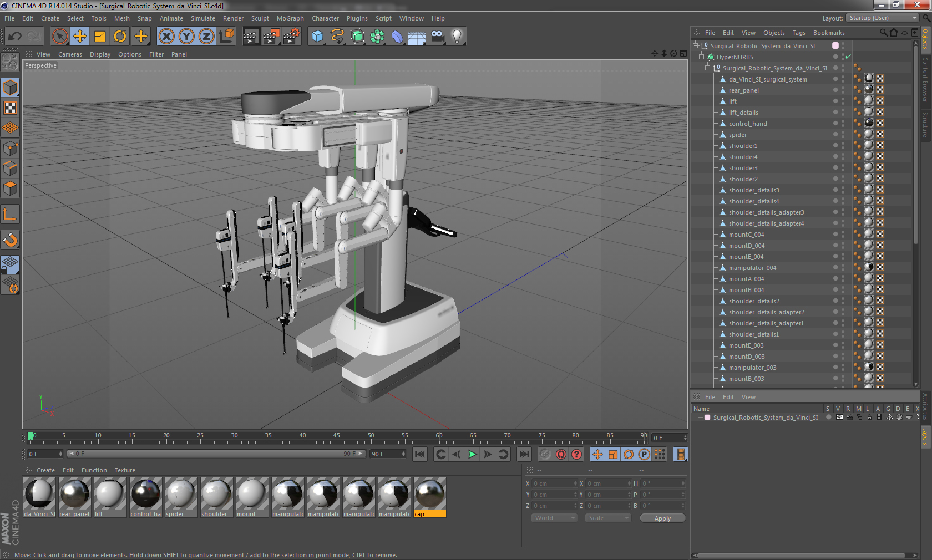Add a Cube primitive object

pos(317,37)
